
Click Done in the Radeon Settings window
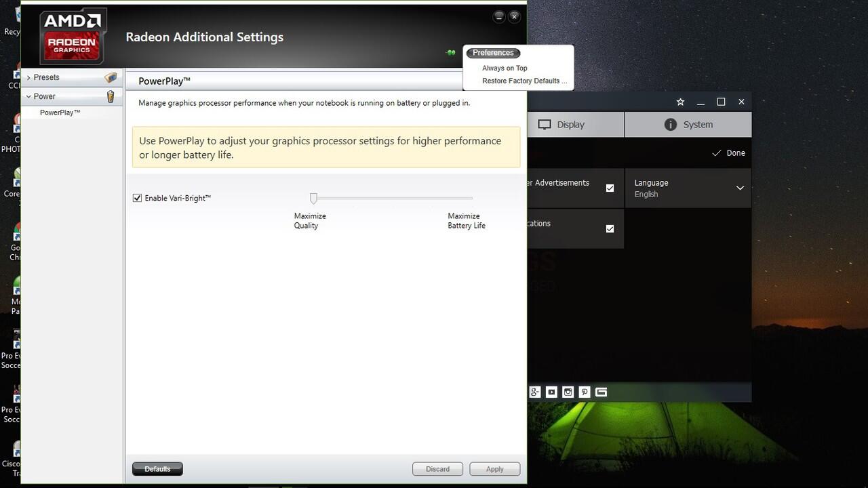point(728,153)
